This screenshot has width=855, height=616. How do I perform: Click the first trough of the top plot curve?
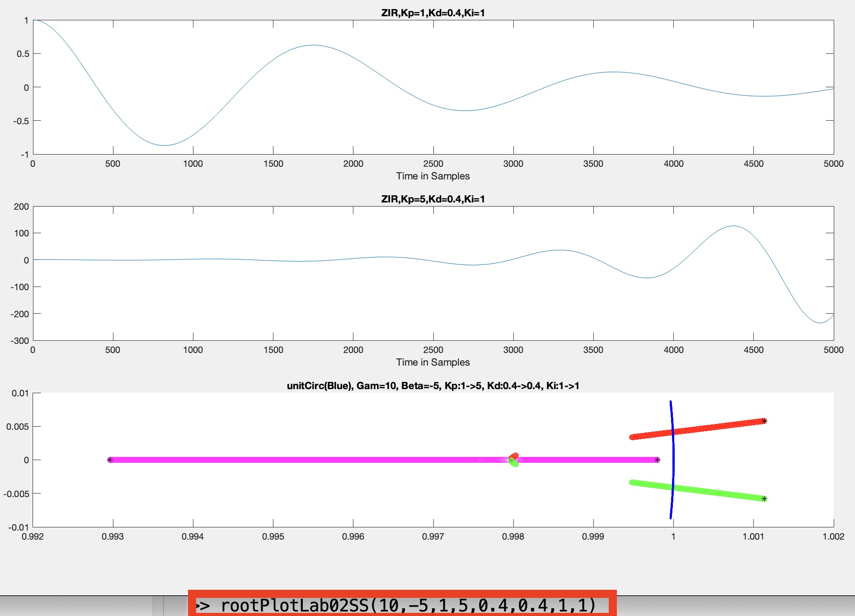click(164, 146)
